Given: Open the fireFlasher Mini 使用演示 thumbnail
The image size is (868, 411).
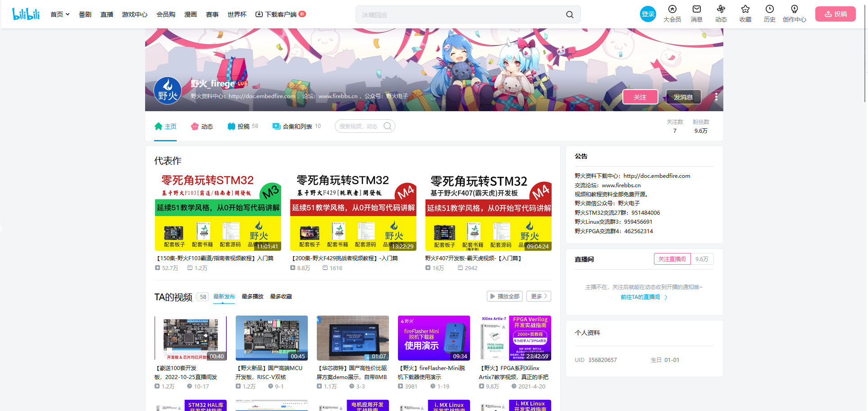Looking at the screenshot, I should click(x=434, y=338).
